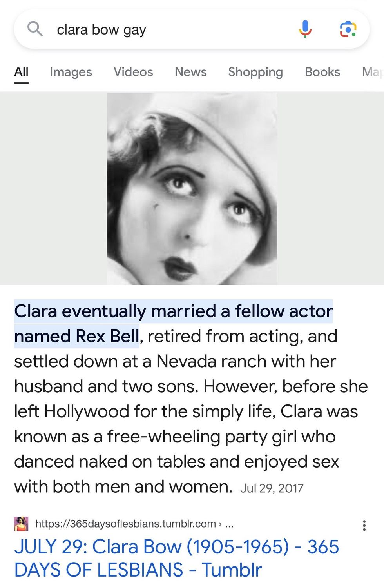Tap the magnifying glass search icon

click(35, 29)
